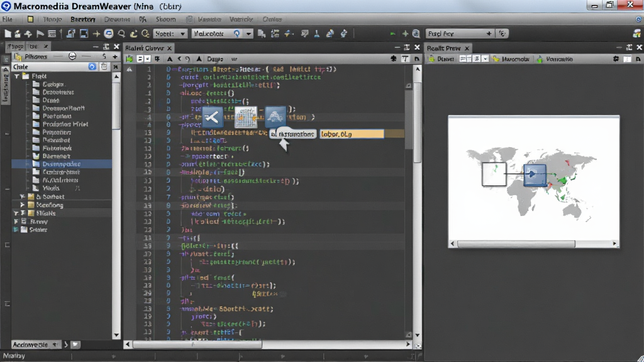Open the 'Sboom' menu in the menu bar
The height and width of the screenshot is (362, 644).
point(165,19)
